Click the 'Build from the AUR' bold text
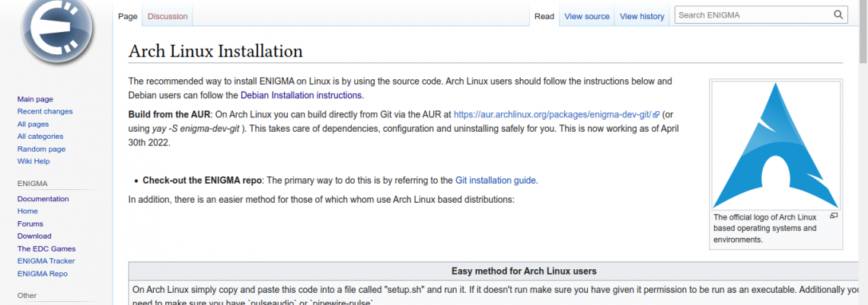 [x=169, y=114]
